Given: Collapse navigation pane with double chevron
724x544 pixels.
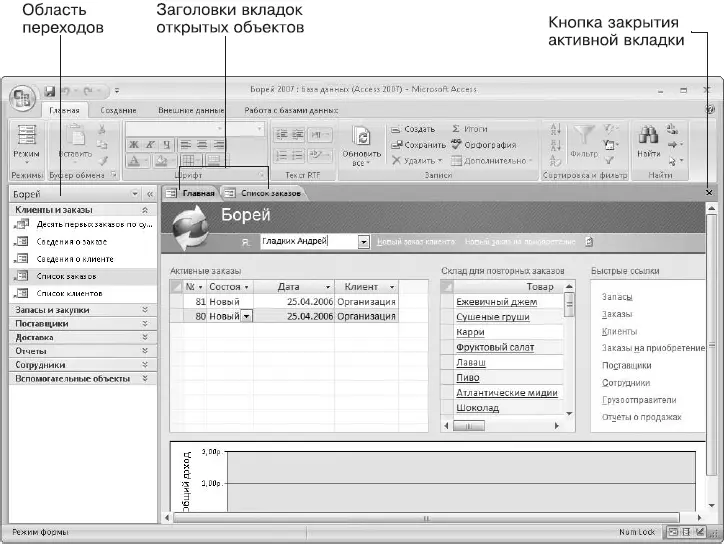Looking at the screenshot, I should (150, 194).
